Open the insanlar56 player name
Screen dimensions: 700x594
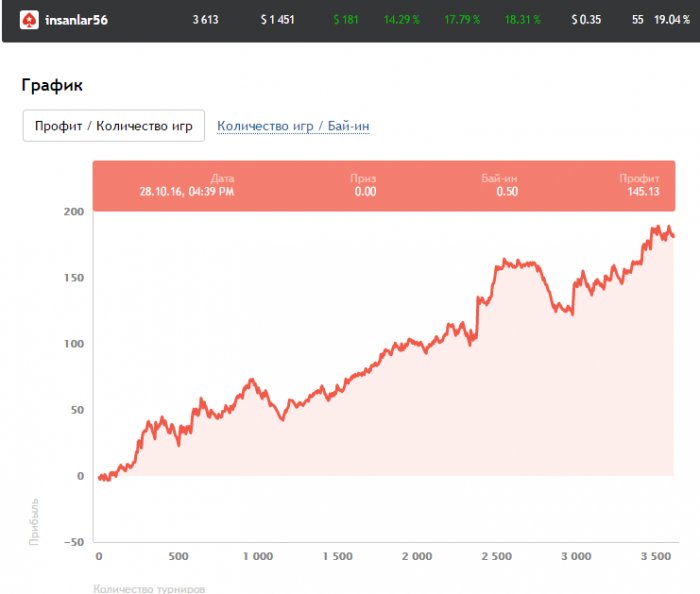pos(77,20)
